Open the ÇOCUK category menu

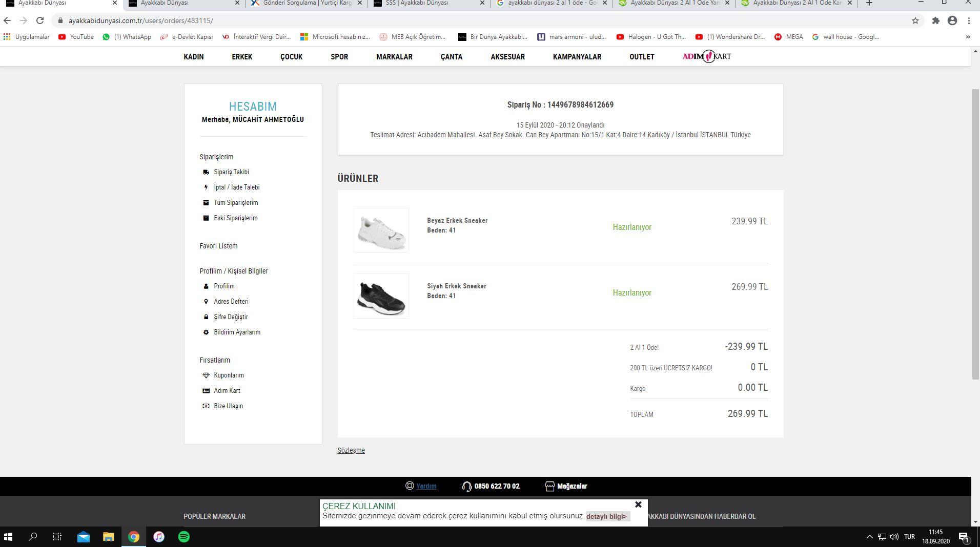[x=291, y=57]
